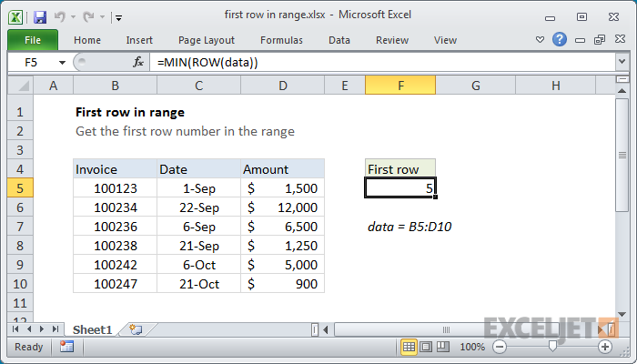Insert a new worksheet tab icon
The image size is (637, 364).
(x=136, y=329)
